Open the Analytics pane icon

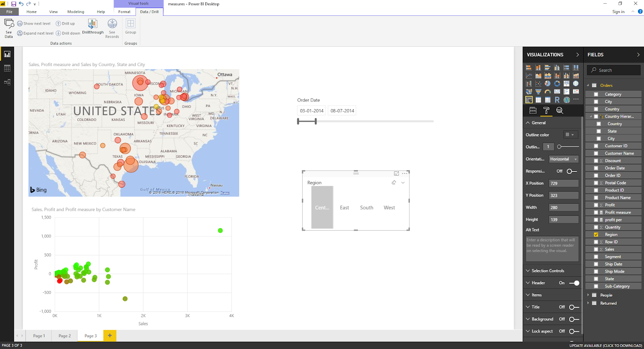click(559, 110)
